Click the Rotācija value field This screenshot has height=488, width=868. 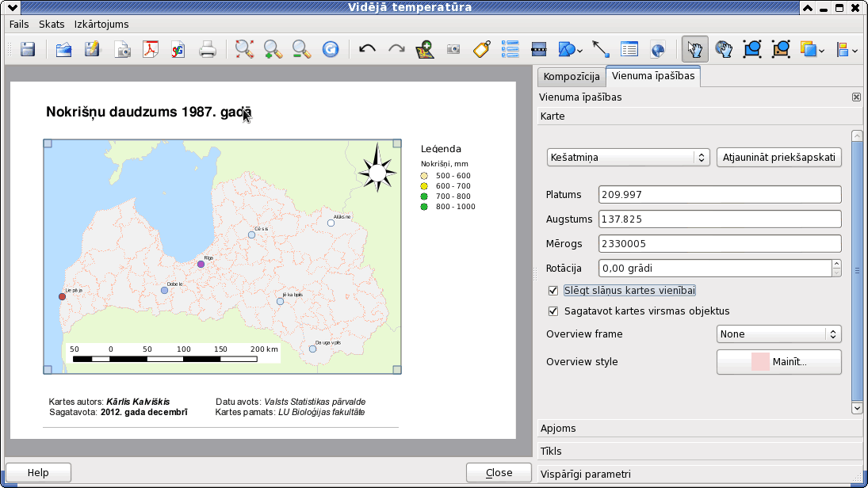pos(715,269)
